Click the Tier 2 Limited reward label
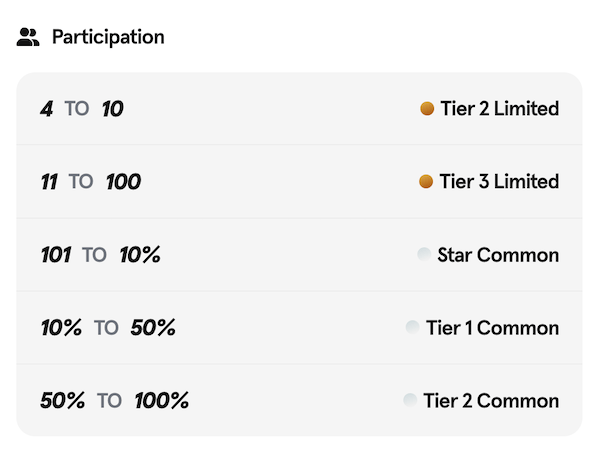The height and width of the screenshot is (455, 600). coord(499,108)
